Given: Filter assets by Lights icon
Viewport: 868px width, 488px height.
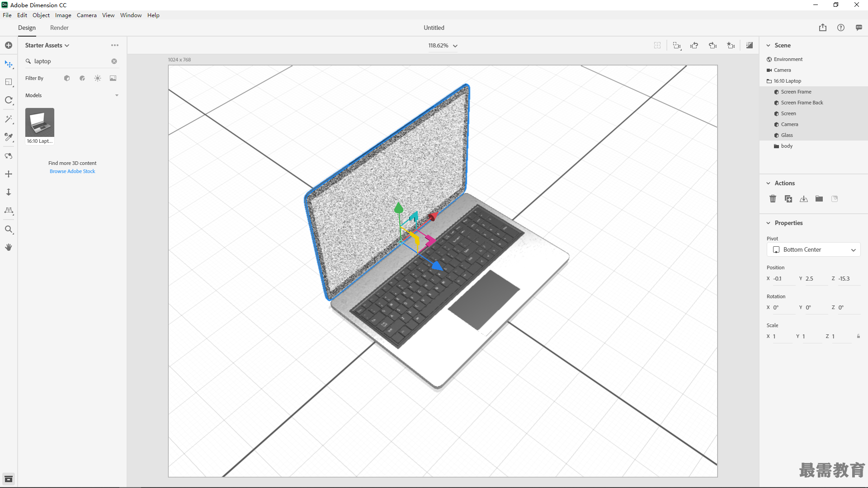Looking at the screenshot, I should (98, 78).
